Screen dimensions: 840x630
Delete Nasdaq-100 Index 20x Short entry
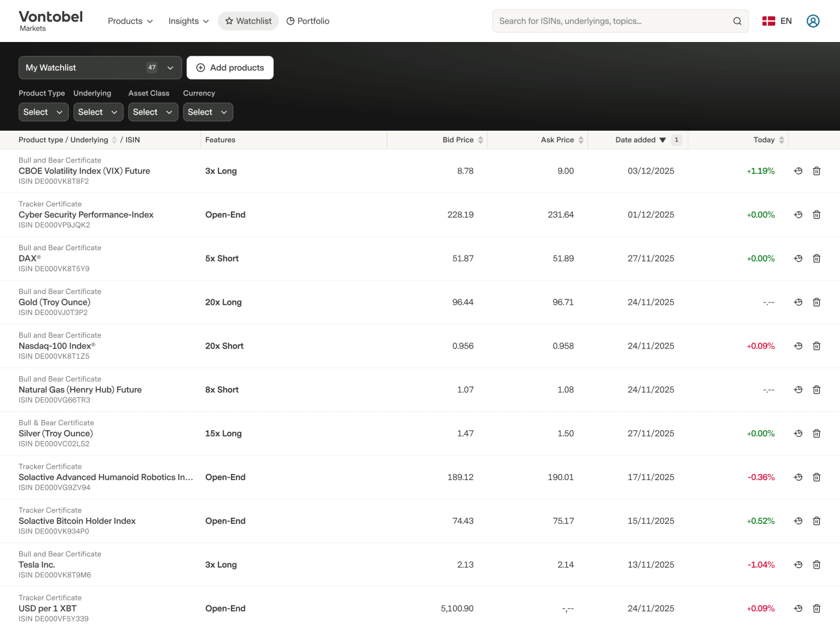tap(817, 346)
